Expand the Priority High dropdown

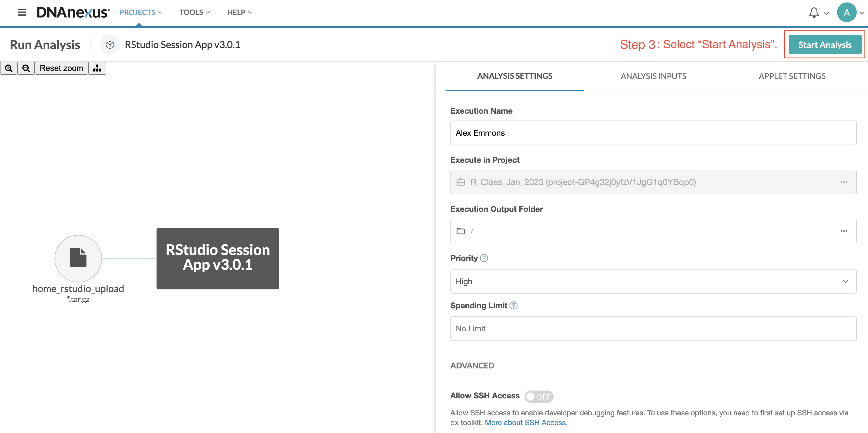click(653, 281)
